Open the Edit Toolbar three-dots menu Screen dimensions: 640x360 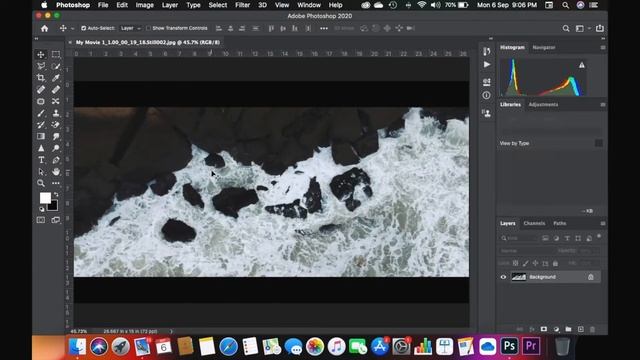(56, 183)
